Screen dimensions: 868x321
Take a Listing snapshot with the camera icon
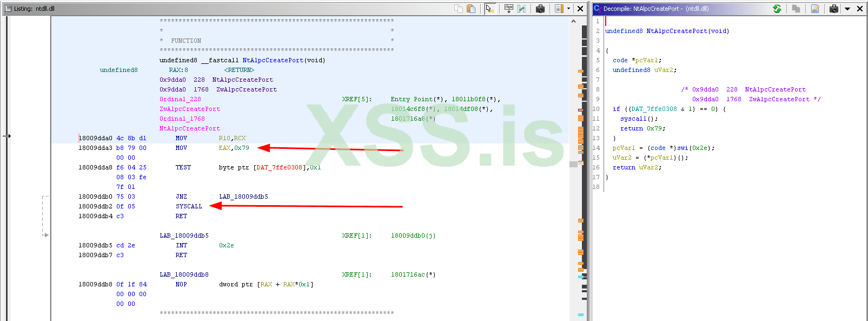540,8
